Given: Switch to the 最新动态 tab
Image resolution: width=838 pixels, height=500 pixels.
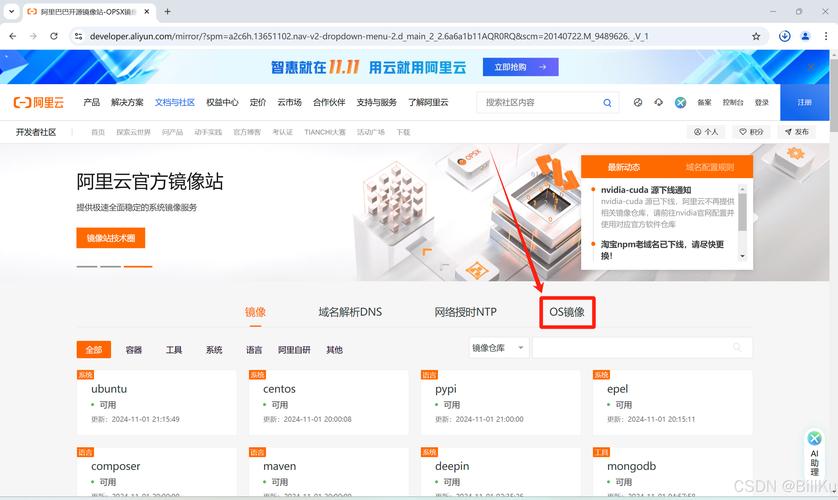Looking at the screenshot, I should [624, 167].
